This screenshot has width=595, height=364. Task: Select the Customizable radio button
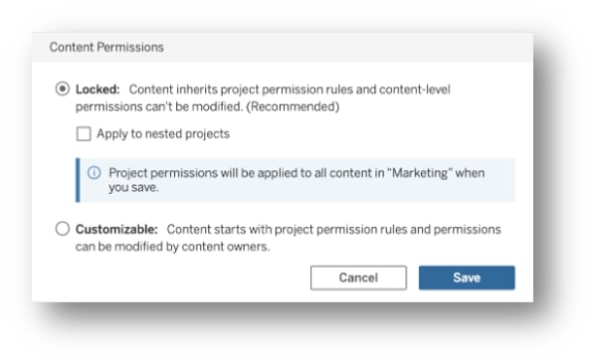63,229
